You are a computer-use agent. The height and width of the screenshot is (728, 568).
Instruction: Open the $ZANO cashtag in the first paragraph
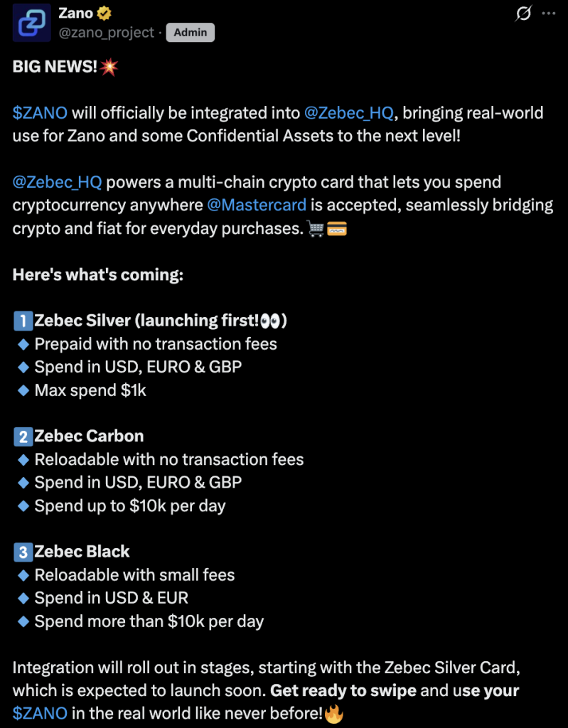pos(40,113)
